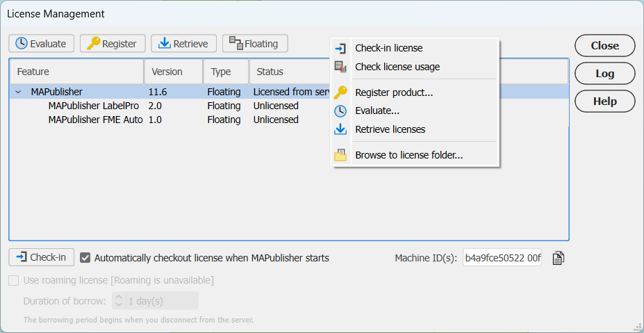The width and height of the screenshot is (644, 333).
Task: Click the Retrieve toolbar button
Action: point(183,44)
